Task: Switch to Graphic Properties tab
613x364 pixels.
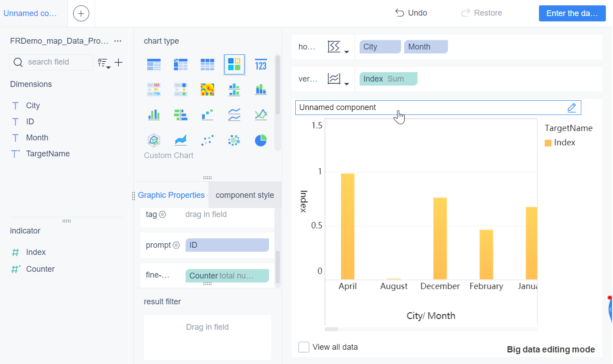Action: 171,195
